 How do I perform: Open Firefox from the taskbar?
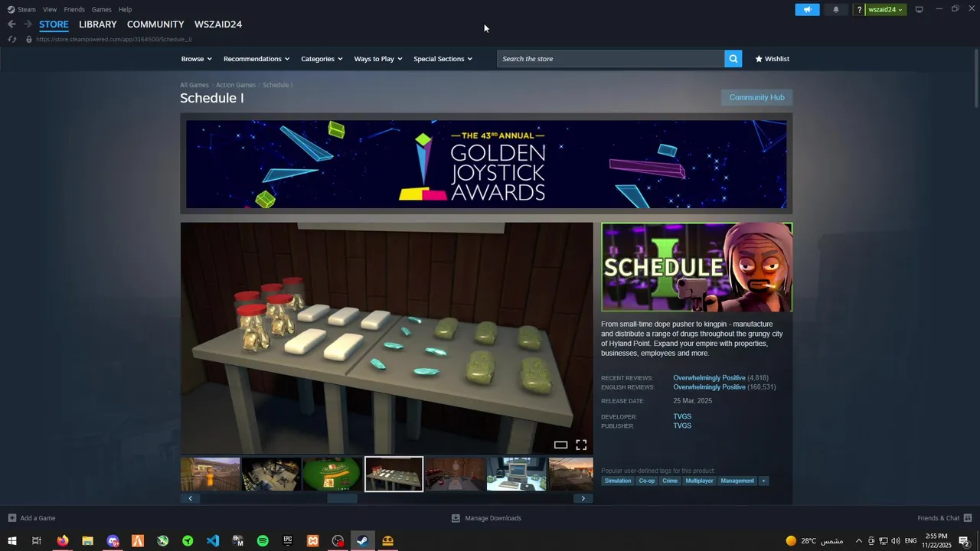pos(63,541)
